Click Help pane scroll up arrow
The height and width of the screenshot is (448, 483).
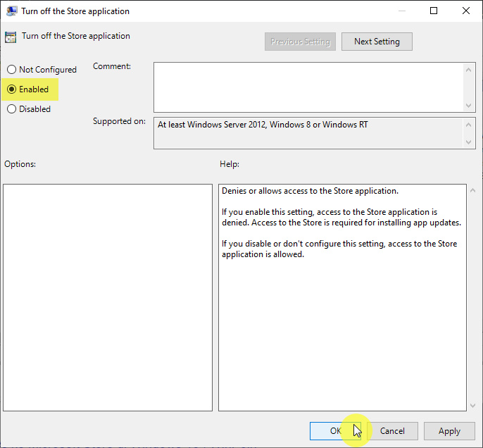(473, 191)
